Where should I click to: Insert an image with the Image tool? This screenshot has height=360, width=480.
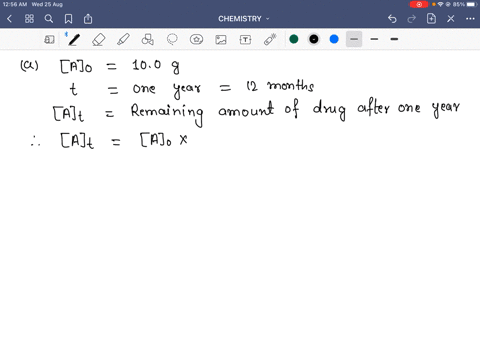pyautogui.click(x=221, y=40)
